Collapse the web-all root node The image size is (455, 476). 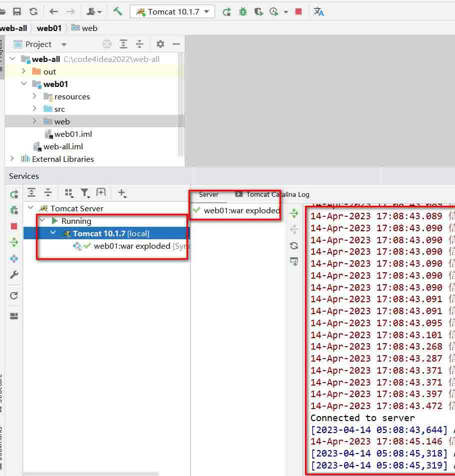12,58
